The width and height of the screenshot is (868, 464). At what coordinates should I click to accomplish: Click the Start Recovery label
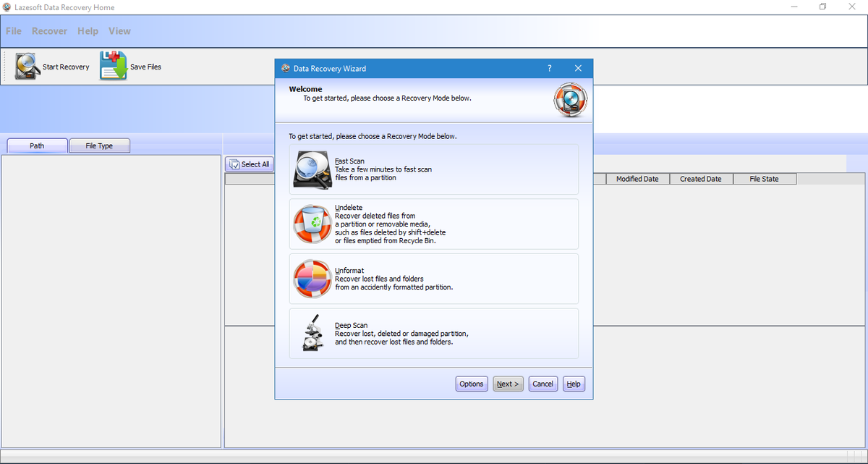(66, 67)
